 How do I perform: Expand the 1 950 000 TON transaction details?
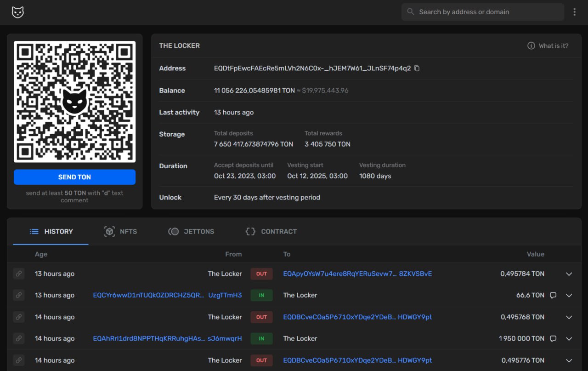(569, 338)
